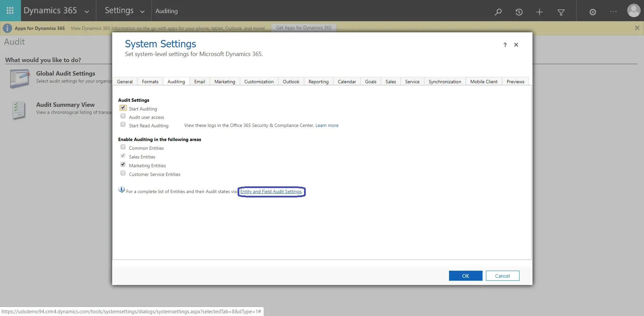Enable Audit user access checkbox
The width and height of the screenshot is (644, 316).
click(123, 116)
